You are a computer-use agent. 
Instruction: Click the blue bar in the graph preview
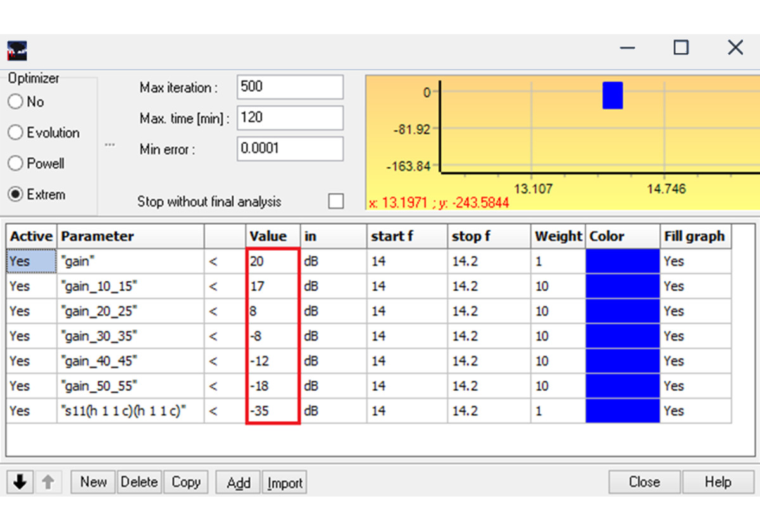pyautogui.click(x=612, y=95)
